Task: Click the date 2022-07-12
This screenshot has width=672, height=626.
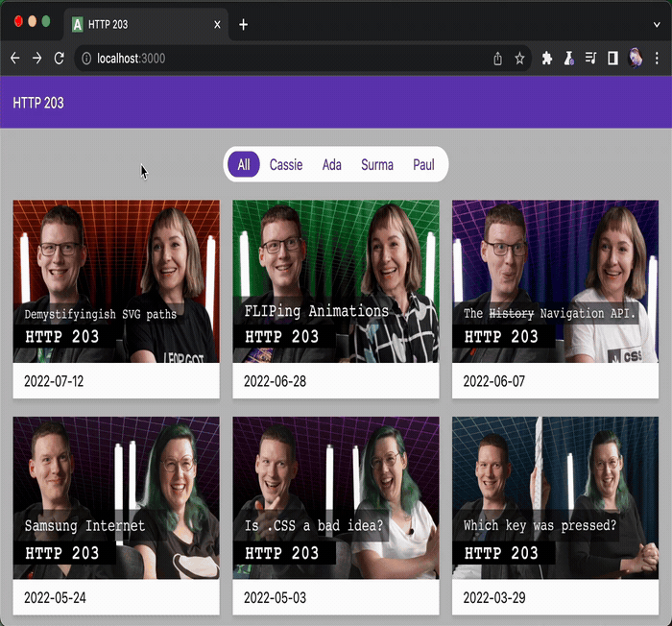Action: [54, 381]
